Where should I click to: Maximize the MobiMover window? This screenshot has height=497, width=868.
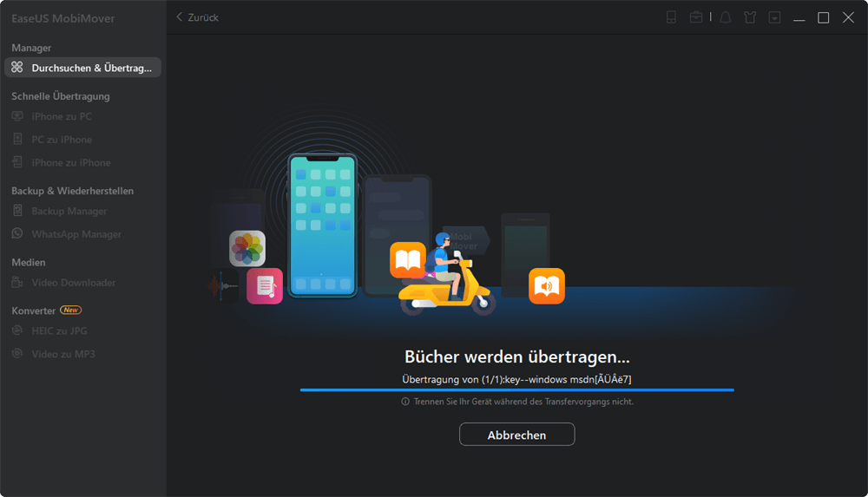(x=823, y=17)
